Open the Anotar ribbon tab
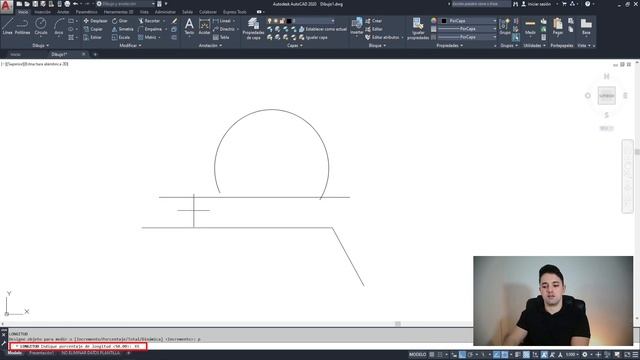The width and height of the screenshot is (640, 360). pyautogui.click(x=63, y=12)
